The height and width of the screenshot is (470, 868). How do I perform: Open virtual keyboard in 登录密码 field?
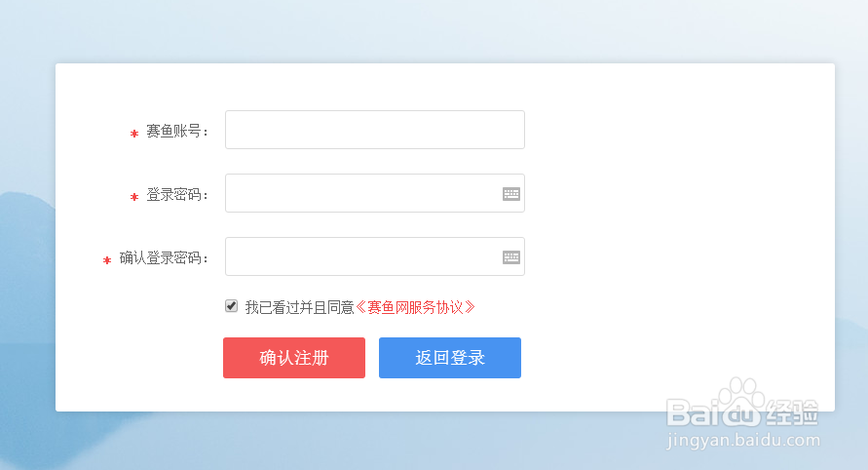click(x=510, y=193)
